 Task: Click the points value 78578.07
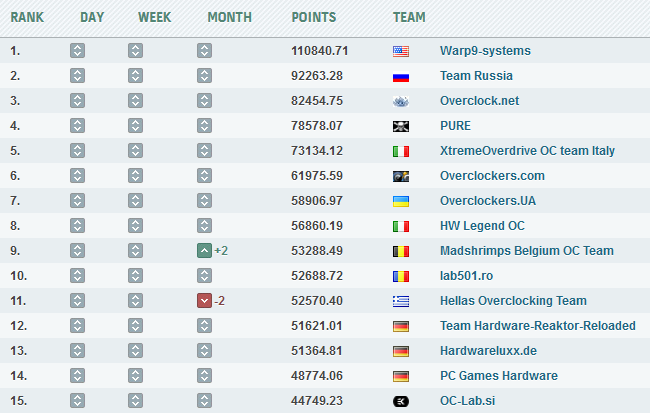(x=317, y=126)
